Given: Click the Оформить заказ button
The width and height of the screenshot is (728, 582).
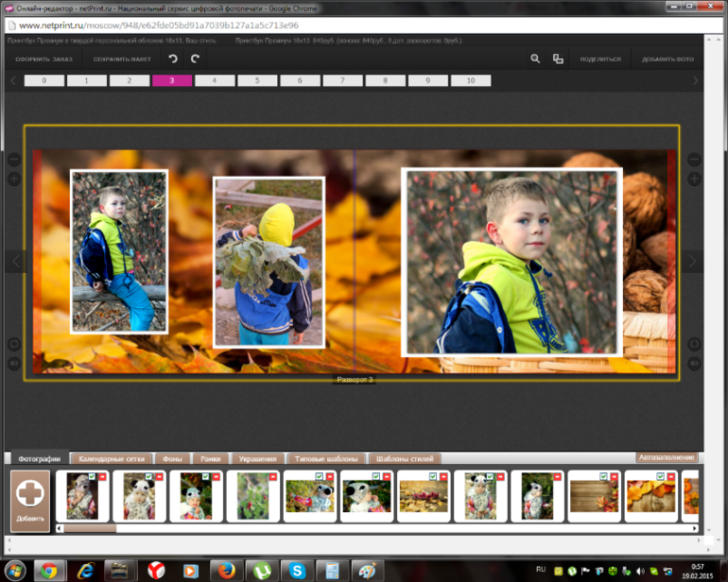Looking at the screenshot, I should (43, 59).
